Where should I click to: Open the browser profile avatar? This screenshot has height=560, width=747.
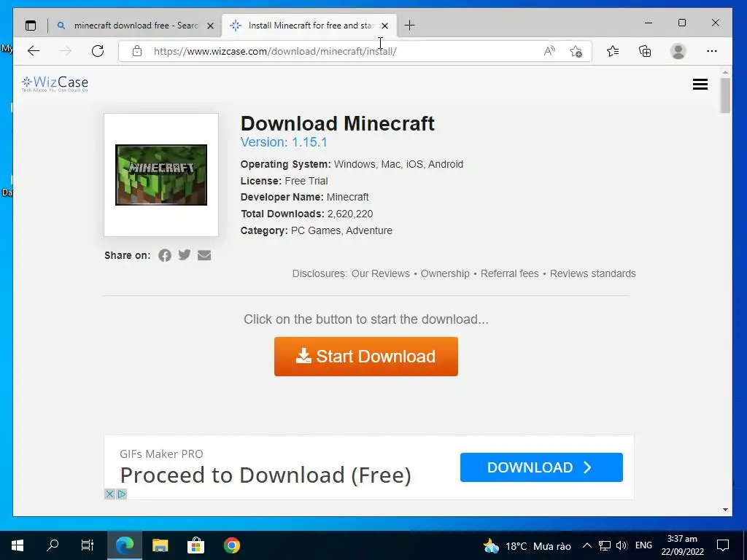coord(678,51)
